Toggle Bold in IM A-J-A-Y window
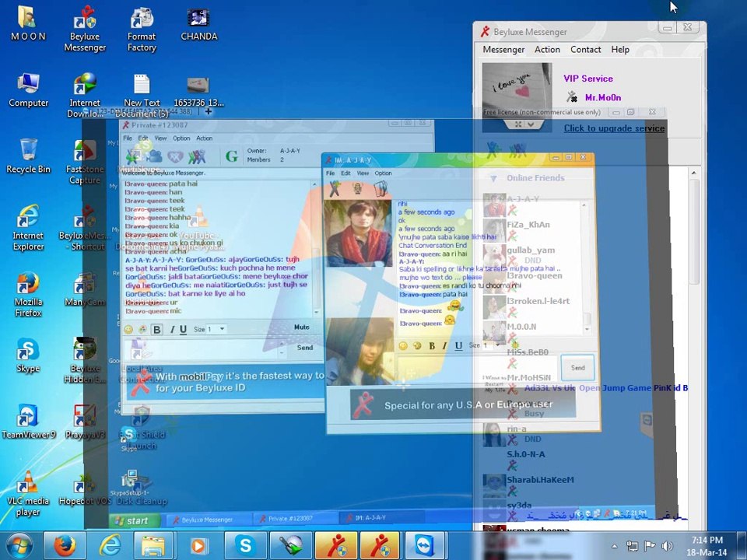 pyautogui.click(x=432, y=345)
